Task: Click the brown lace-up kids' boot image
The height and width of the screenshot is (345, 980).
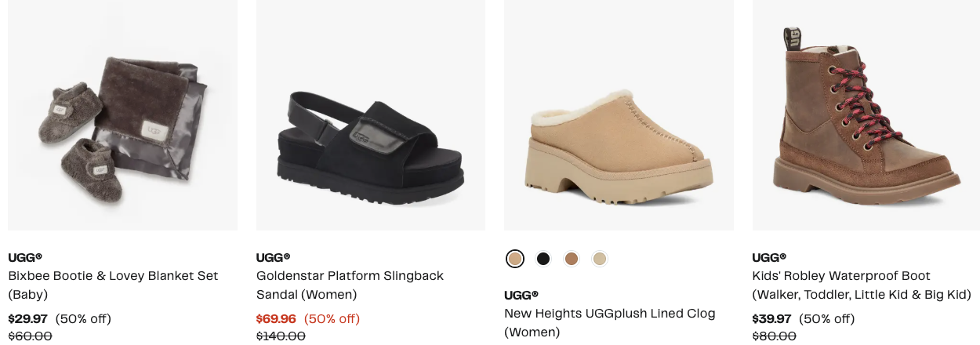Action: click(866, 115)
